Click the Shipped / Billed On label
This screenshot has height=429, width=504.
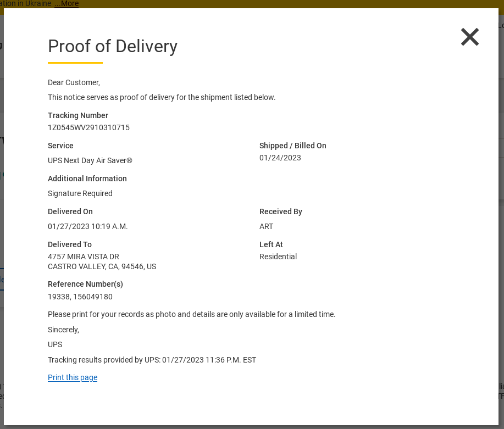(x=293, y=146)
